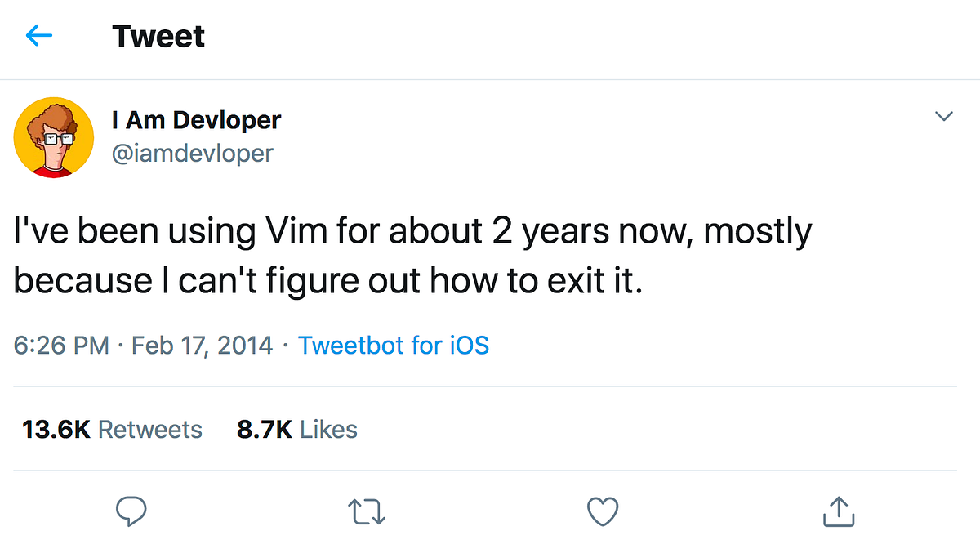
Task: Open the I Am Devloper profile avatar
Action: coord(54,136)
